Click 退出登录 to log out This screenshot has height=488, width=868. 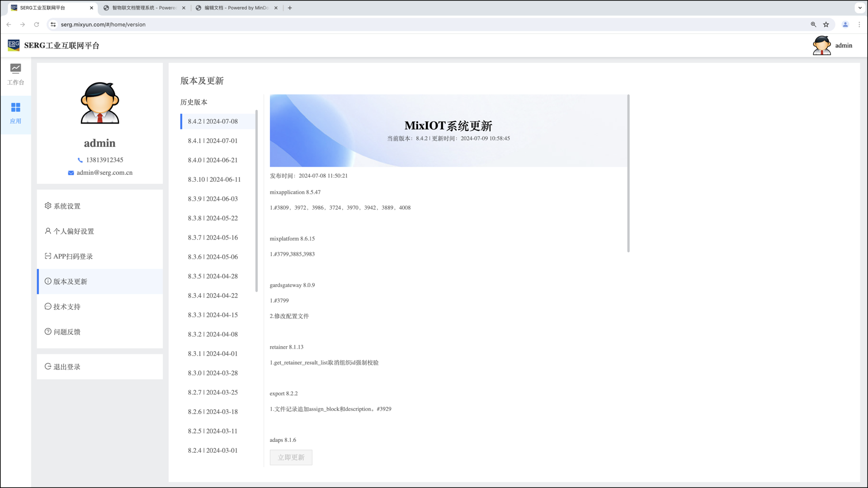point(66,367)
